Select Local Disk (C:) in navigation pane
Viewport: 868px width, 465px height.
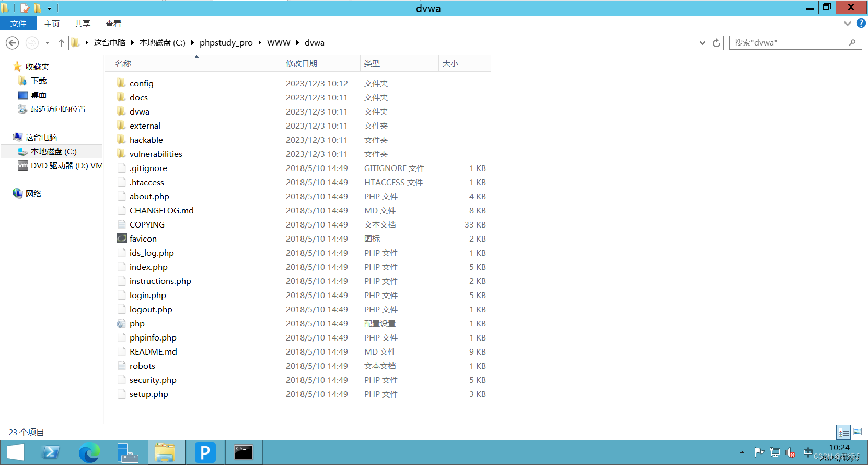tap(51, 152)
